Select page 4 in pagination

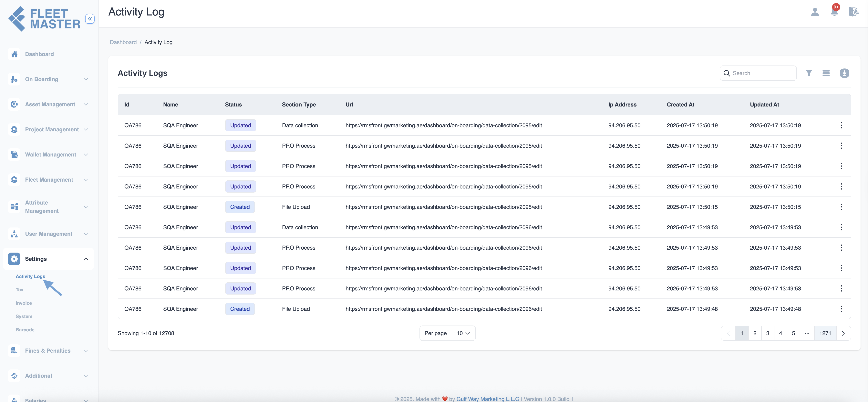click(x=780, y=333)
